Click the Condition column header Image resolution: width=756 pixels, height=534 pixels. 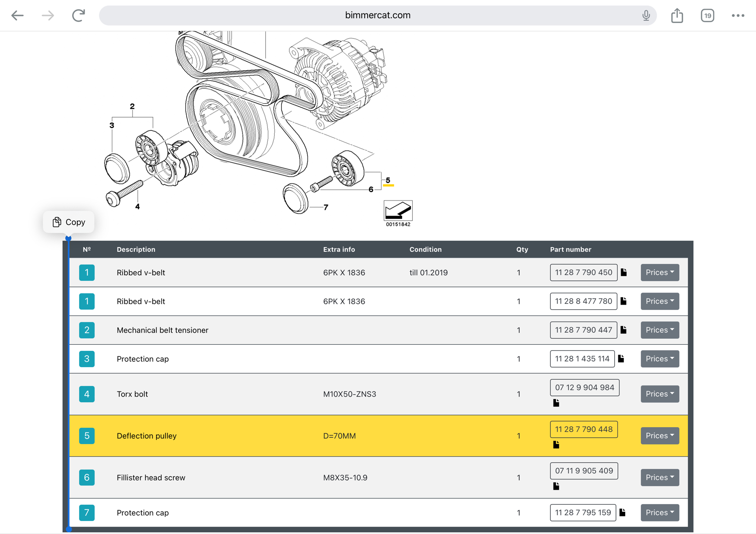click(426, 249)
